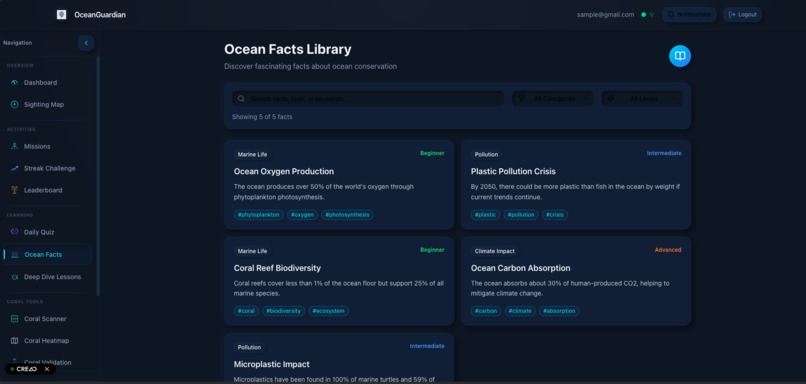Image resolution: width=806 pixels, height=384 pixels.
Task: Click the #oxygen tag
Action: tap(302, 215)
